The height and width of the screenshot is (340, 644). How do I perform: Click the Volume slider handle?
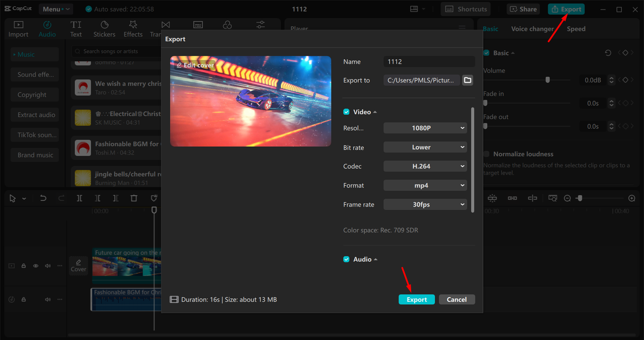[x=547, y=80]
